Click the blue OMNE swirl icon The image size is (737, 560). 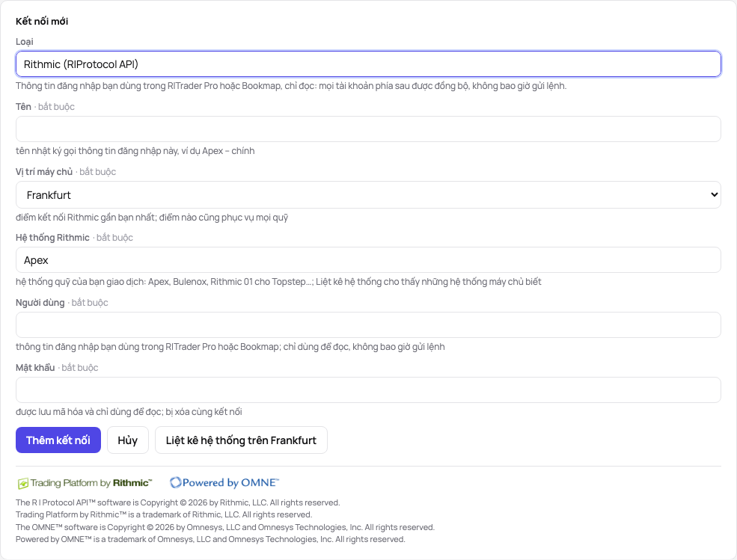(x=175, y=482)
